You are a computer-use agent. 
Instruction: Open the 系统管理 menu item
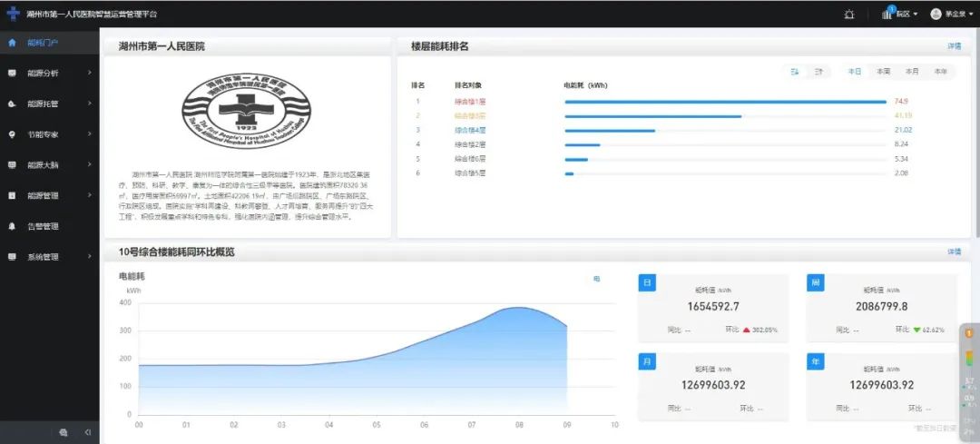point(49,257)
